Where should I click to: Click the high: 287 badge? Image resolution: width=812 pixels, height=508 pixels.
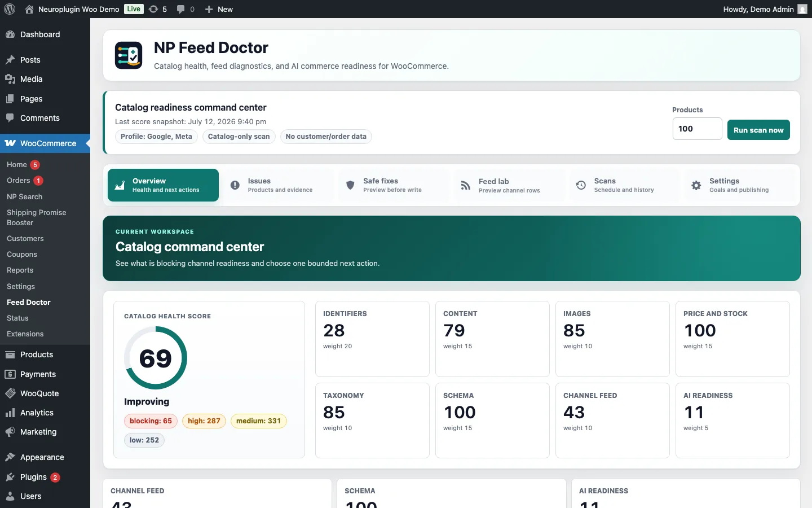click(204, 421)
